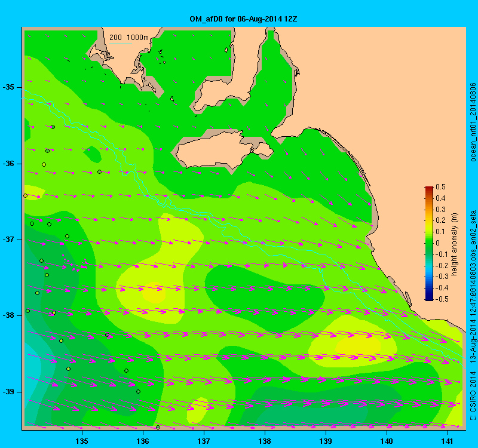Click the colorbar value "0.4"
This screenshot has height=448, width=478.
tap(440, 198)
